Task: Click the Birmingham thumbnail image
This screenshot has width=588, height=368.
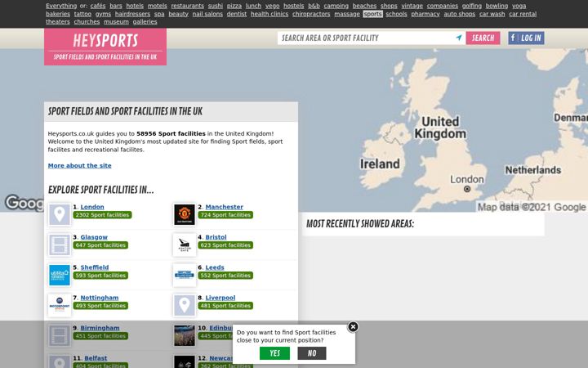Action: 60,335
